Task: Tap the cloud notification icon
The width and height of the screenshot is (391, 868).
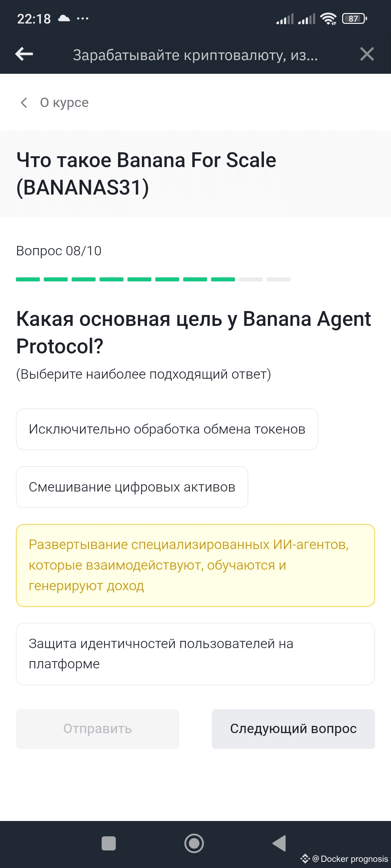Action: click(64, 18)
